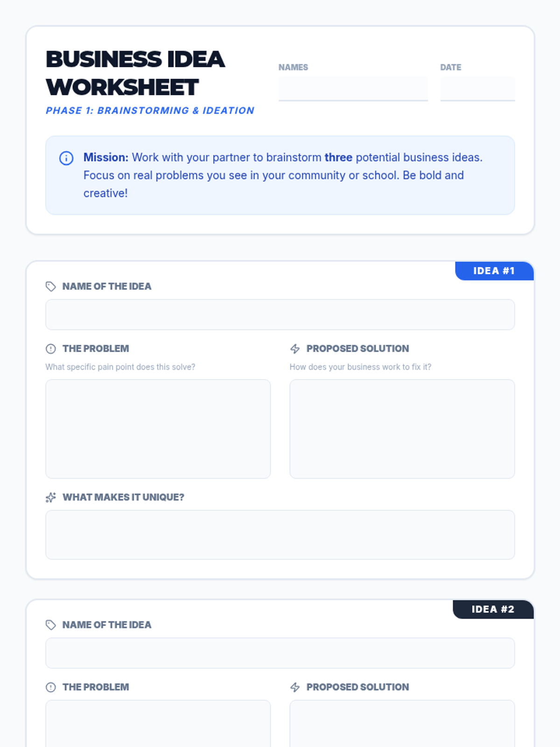
Task: Click the Names input field
Action: click(353, 89)
